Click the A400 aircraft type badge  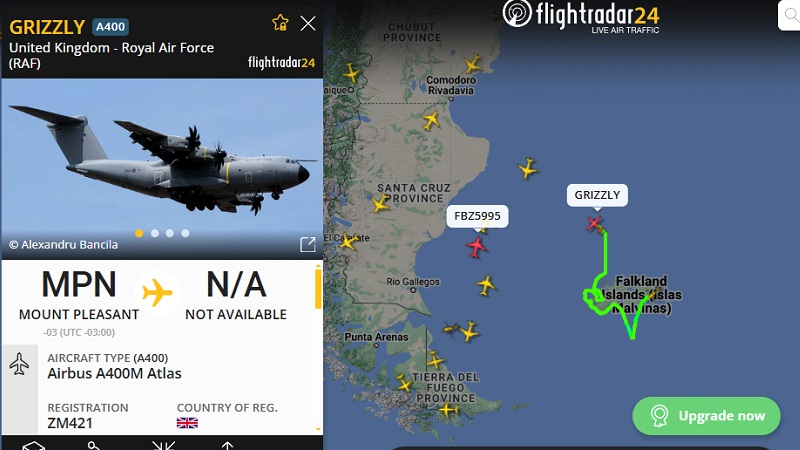(x=110, y=27)
